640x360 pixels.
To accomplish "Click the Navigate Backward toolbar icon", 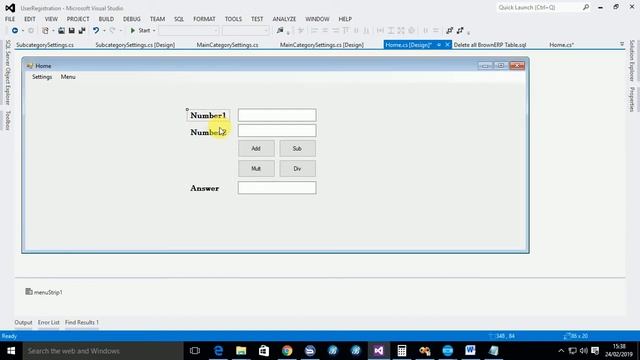I will coord(15,31).
